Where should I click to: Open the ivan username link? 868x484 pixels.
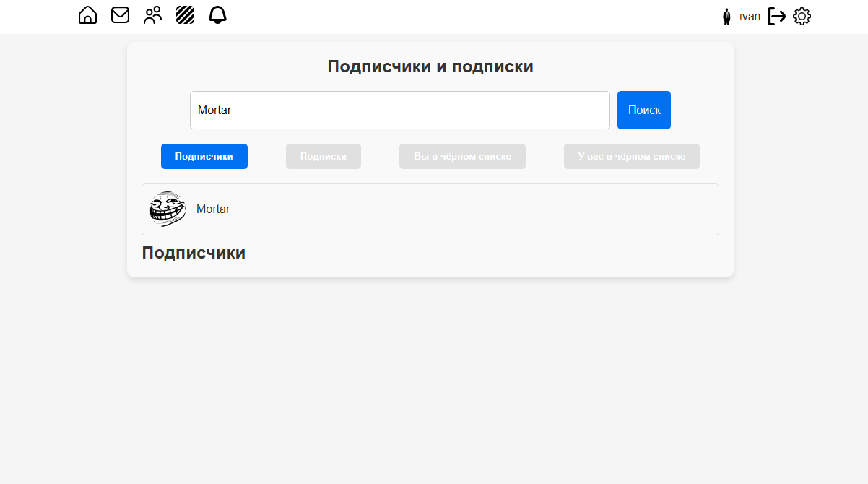point(750,16)
